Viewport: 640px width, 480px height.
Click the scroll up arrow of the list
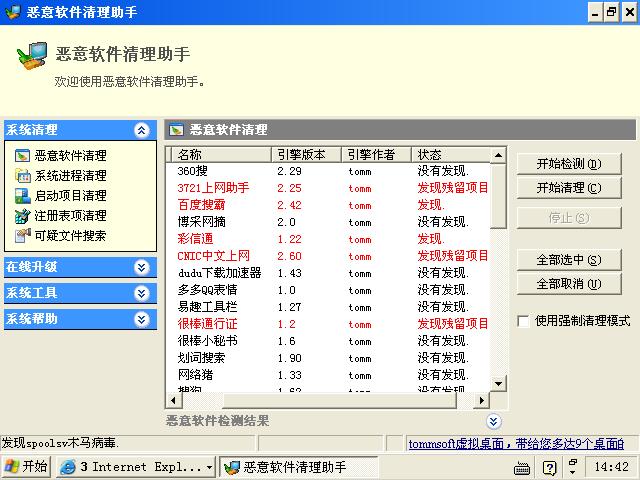tap(498, 156)
